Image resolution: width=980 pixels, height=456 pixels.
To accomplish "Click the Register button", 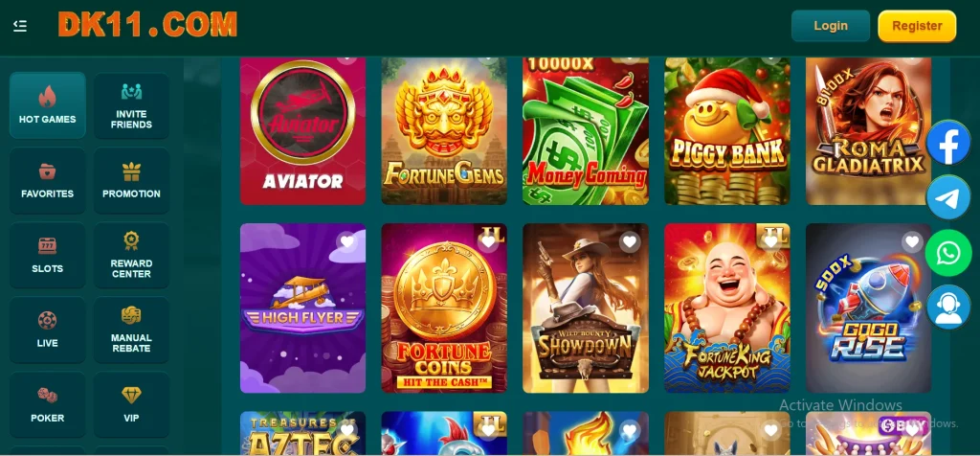I will (917, 26).
